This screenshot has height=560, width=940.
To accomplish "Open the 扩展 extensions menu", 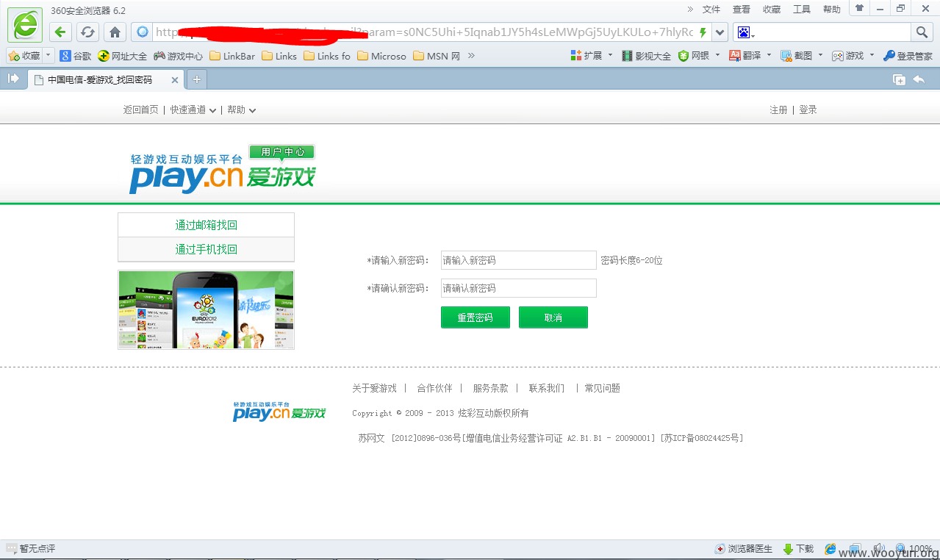I will tap(592, 56).
